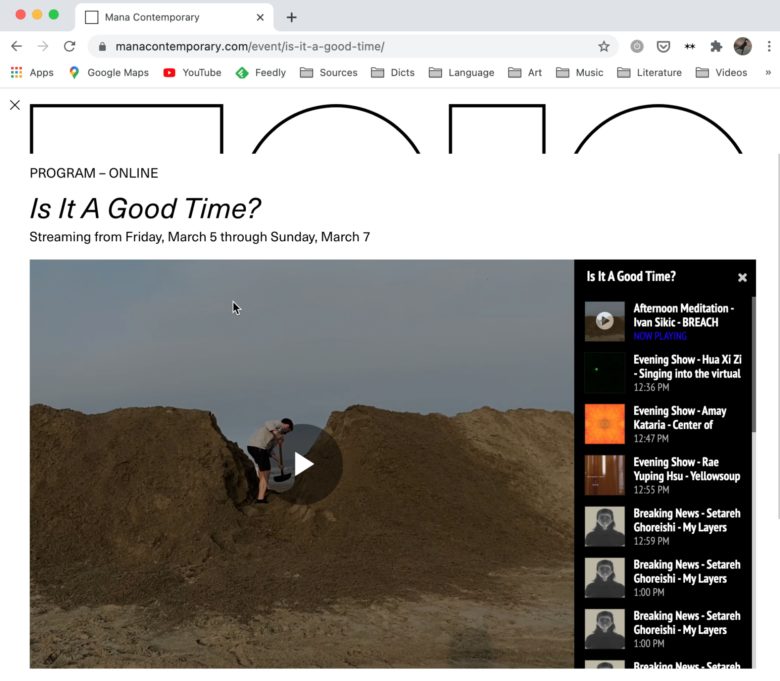Expand the hidden bookmarks overflow chevron
The image size is (780, 681).
(x=768, y=72)
